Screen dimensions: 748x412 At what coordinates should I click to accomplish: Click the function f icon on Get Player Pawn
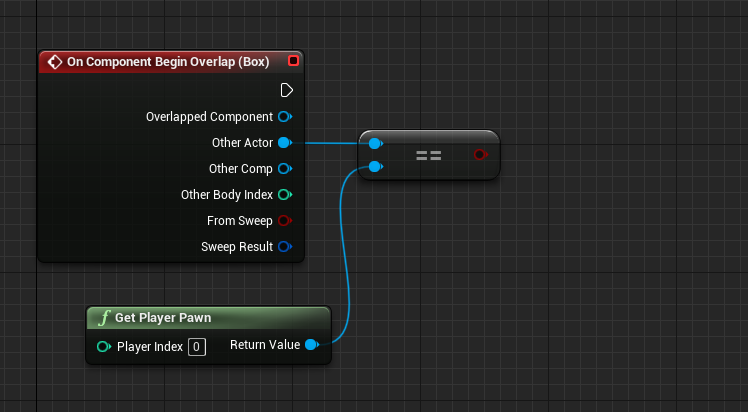pos(104,318)
